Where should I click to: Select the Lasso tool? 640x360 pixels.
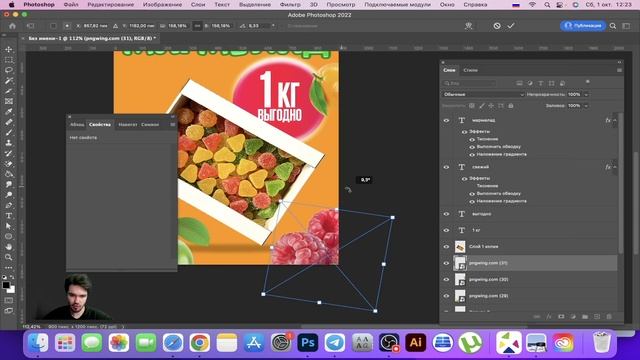click(x=9, y=70)
